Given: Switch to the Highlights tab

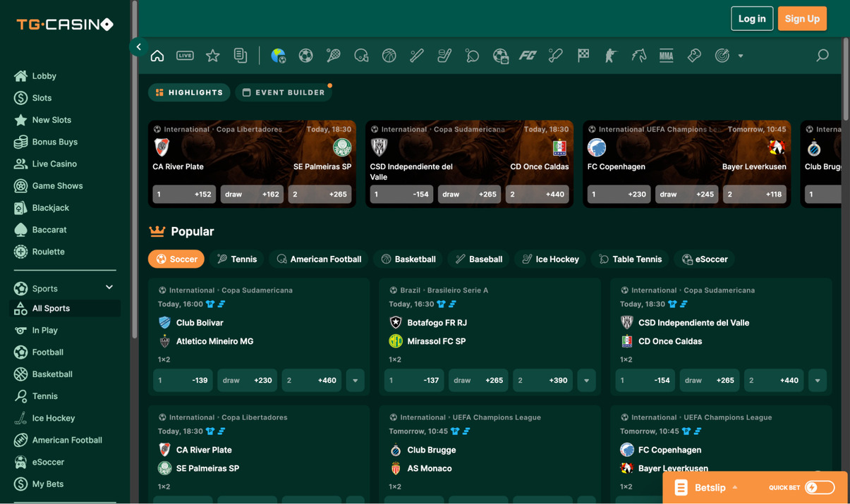Looking at the screenshot, I should tap(189, 92).
